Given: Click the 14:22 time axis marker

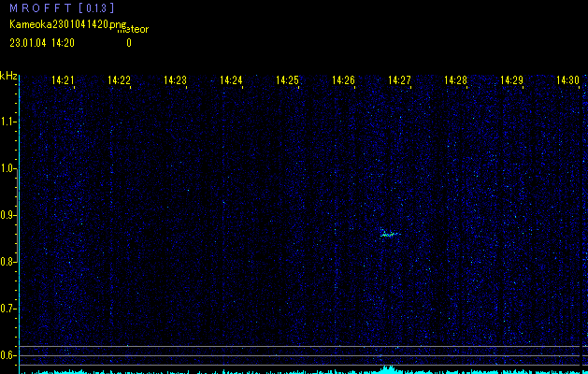Looking at the screenshot, I should [x=119, y=79].
